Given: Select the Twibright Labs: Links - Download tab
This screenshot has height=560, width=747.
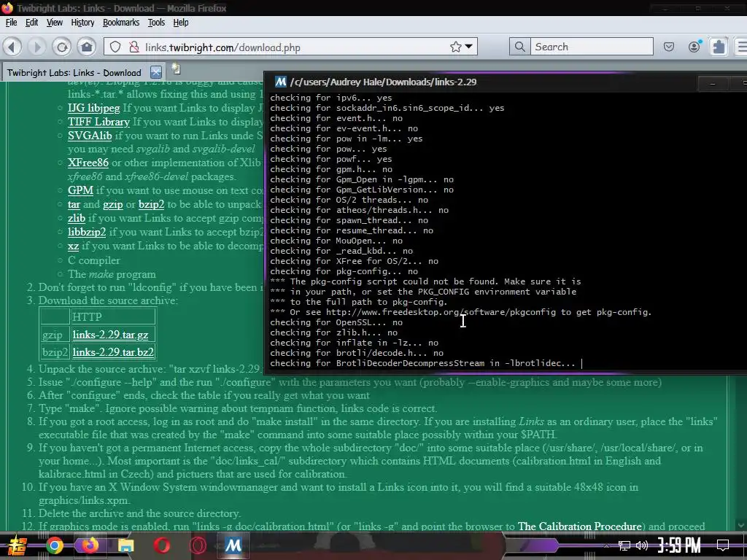Looking at the screenshot, I should [74, 72].
